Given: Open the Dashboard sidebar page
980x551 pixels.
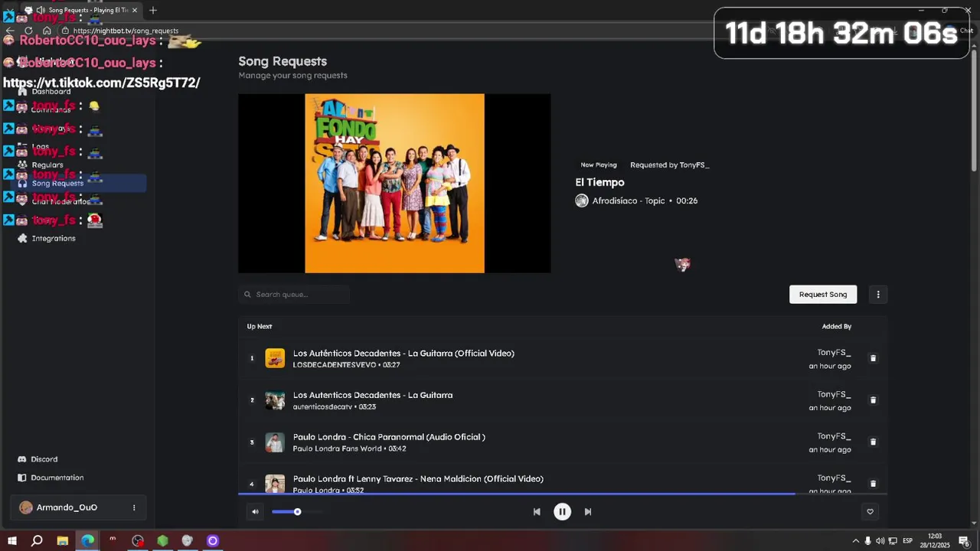Looking at the screenshot, I should [x=45, y=92].
